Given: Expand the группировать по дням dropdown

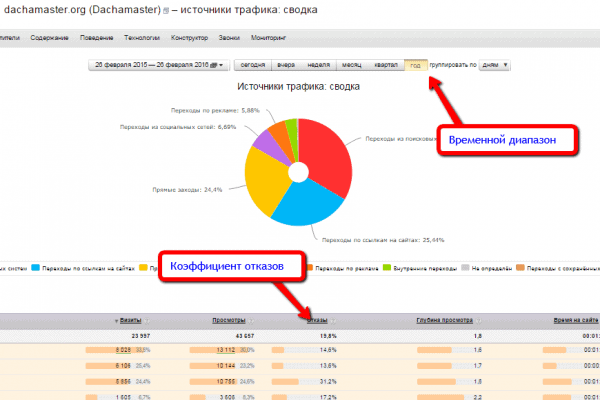Looking at the screenshot, I should tap(494, 65).
